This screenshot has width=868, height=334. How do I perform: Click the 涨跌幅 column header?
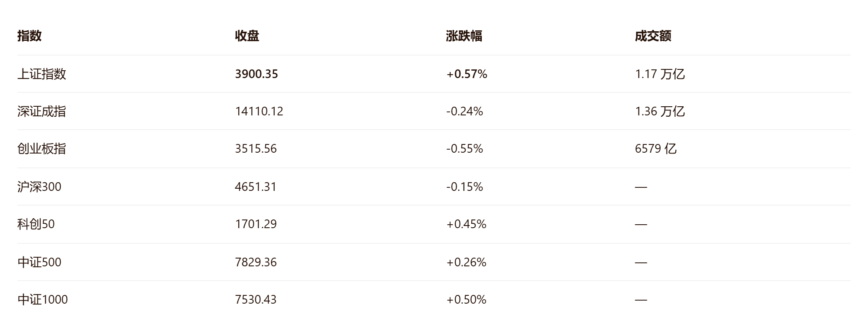[x=464, y=36]
